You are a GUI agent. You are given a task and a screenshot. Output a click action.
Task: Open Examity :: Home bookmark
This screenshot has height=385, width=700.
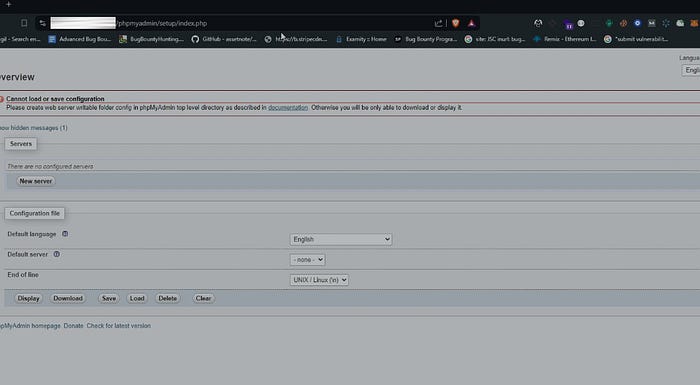[x=361, y=39]
